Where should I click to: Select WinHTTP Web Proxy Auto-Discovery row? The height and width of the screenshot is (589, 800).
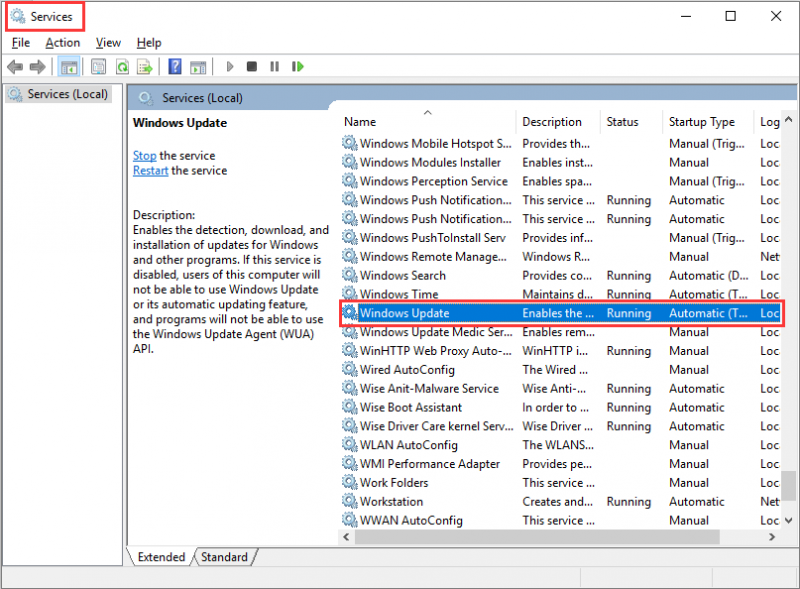[x=560, y=351]
